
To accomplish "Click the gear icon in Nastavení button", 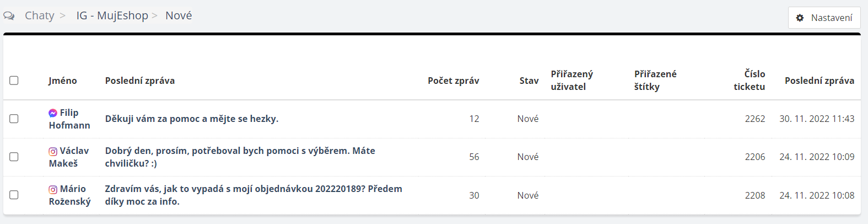I will tap(800, 18).
